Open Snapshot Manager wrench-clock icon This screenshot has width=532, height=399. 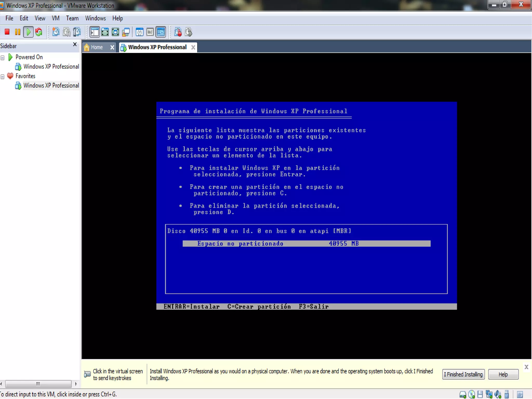tap(77, 32)
